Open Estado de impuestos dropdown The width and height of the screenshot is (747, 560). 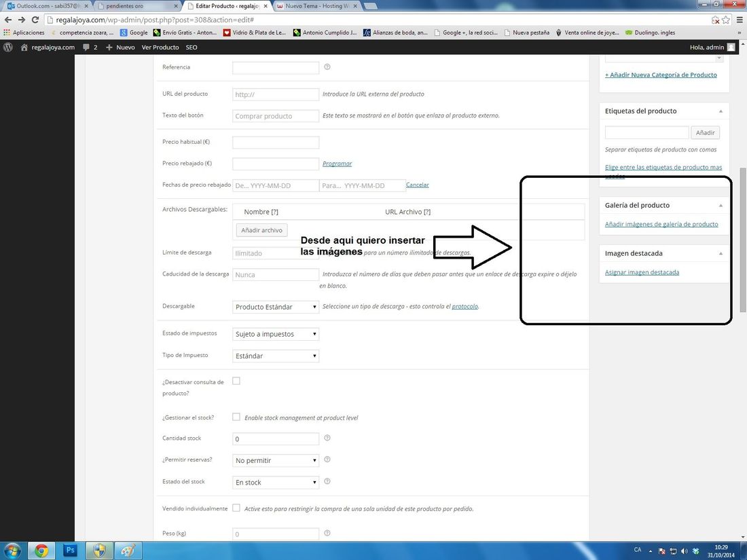[276, 334]
